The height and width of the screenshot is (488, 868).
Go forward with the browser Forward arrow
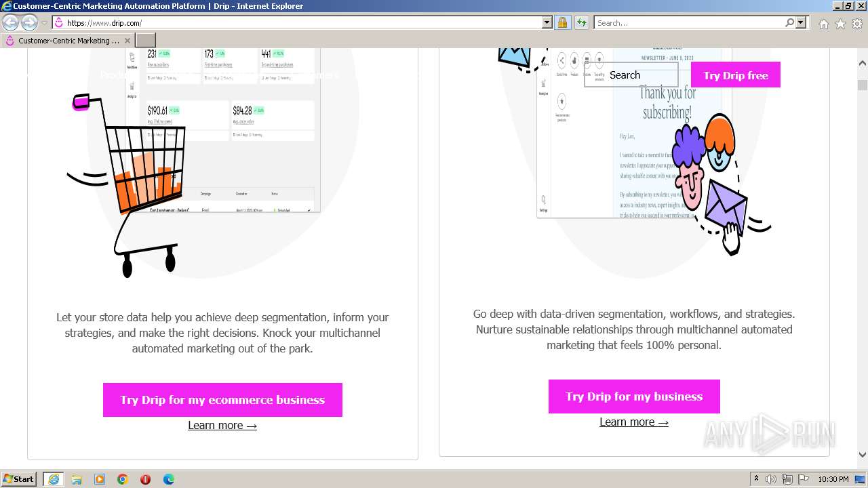click(x=29, y=23)
